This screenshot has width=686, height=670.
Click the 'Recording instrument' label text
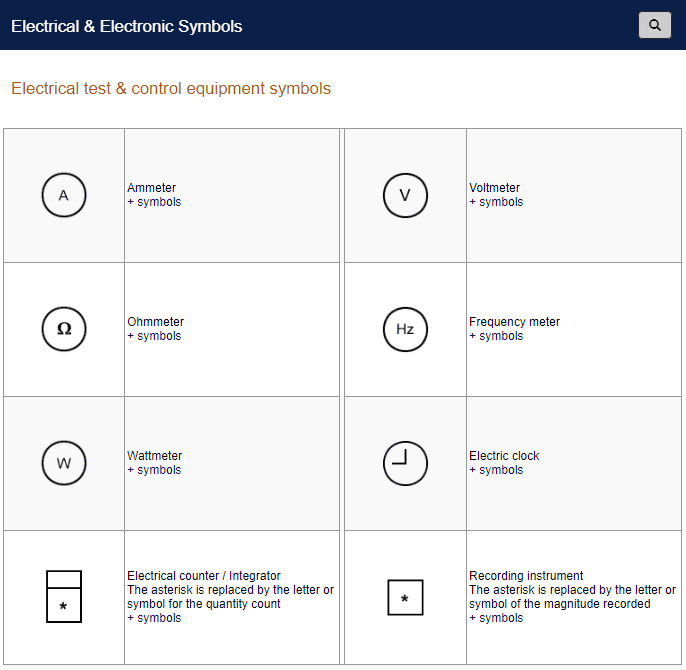(526, 575)
